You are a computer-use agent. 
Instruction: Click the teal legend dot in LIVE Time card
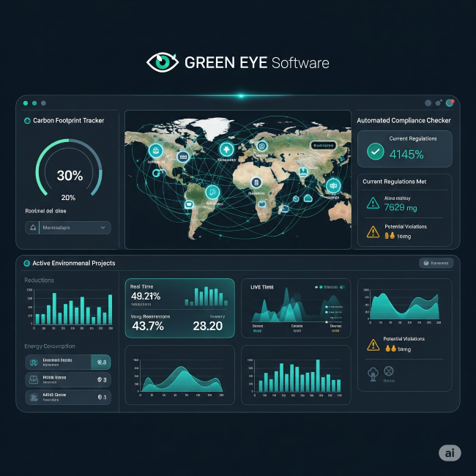tap(321, 287)
